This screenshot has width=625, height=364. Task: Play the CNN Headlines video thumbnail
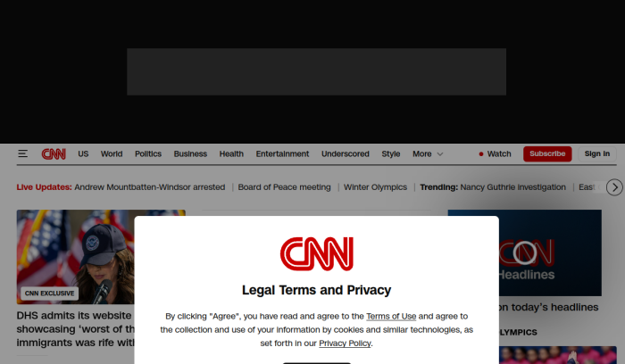pos(550,252)
